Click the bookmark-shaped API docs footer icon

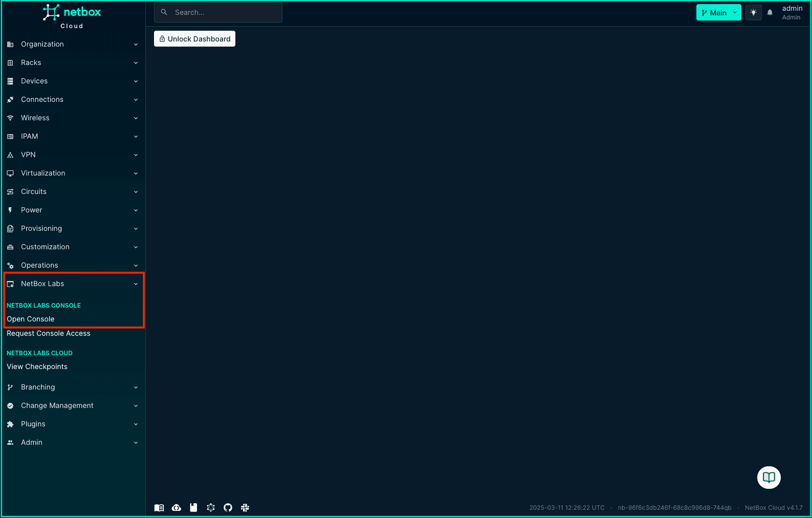point(193,508)
